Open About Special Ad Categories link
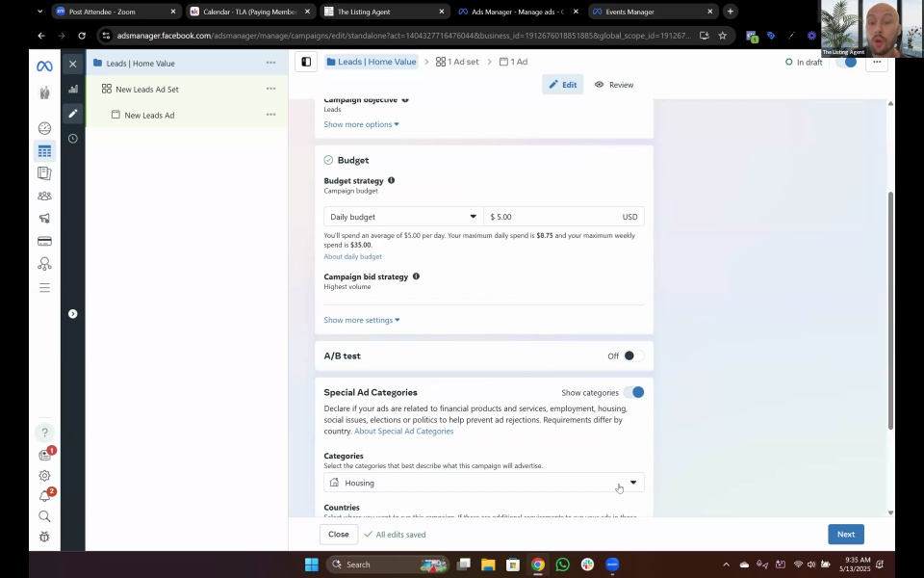The height and width of the screenshot is (578, 924). point(403,432)
